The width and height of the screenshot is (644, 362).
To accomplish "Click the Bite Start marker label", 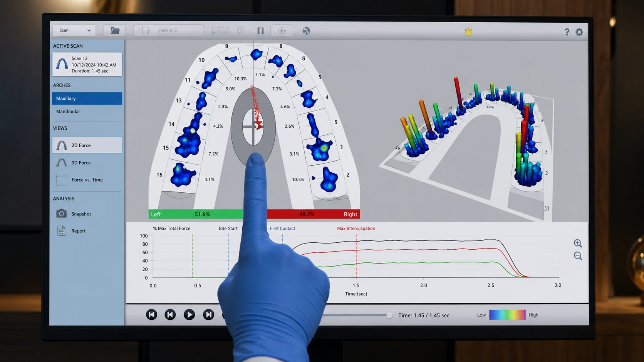I will click(x=228, y=229).
